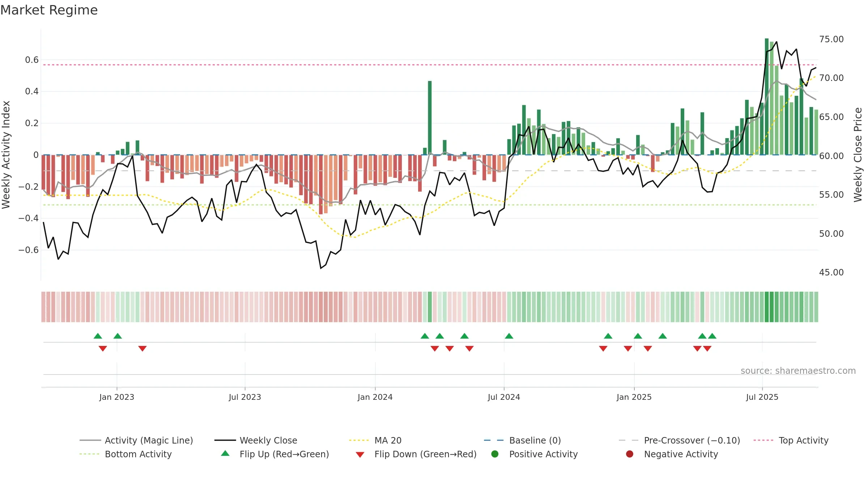Toggle Baseline (0) legend entry
The image size is (868, 488).
tap(522, 440)
